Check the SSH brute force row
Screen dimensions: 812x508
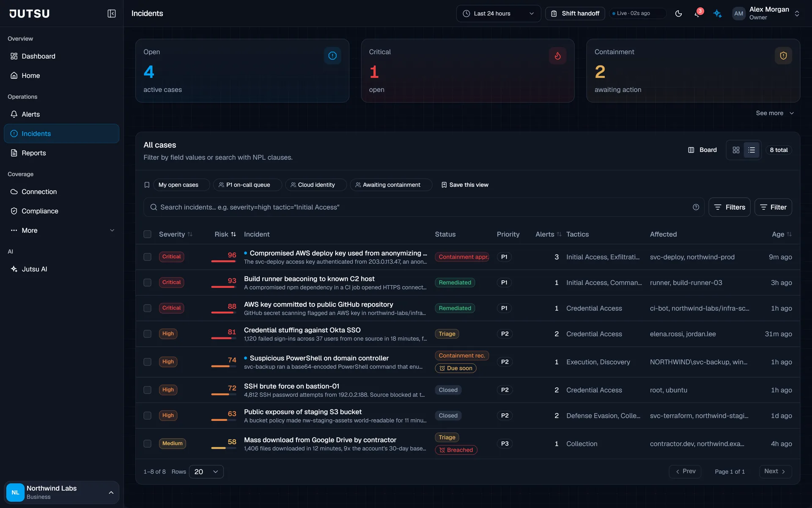[x=147, y=390]
